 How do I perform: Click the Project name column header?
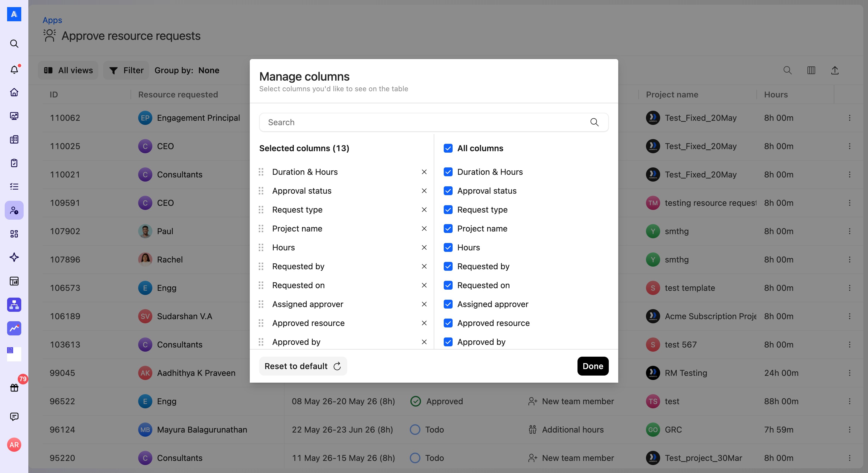click(672, 94)
